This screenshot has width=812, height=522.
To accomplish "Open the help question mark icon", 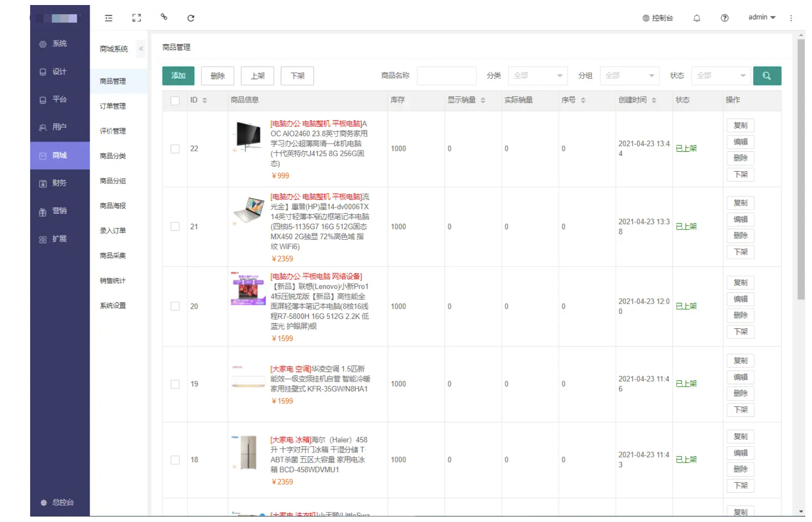I will coord(725,18).
